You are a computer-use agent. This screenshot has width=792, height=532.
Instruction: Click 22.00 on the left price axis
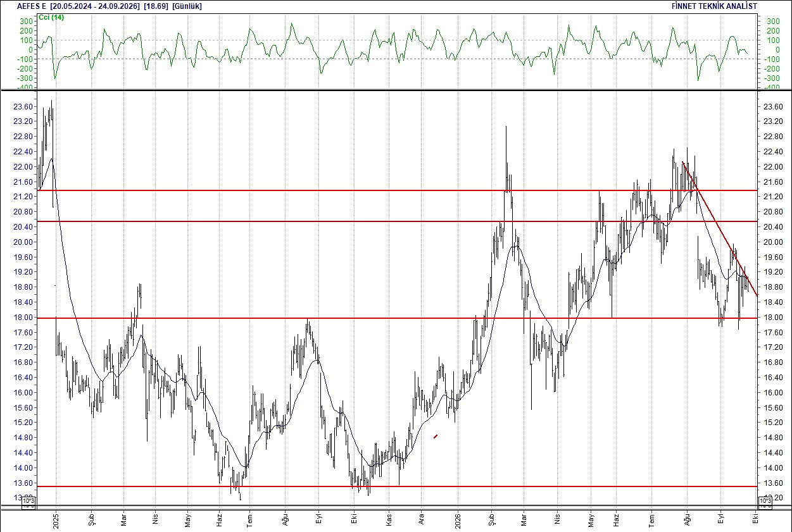(23, 166)
